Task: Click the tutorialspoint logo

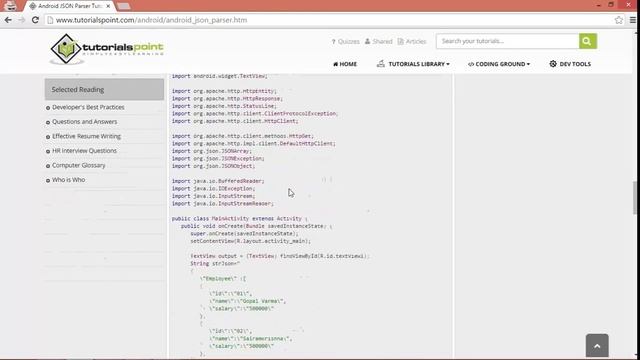Action: [x=107, y=49]
